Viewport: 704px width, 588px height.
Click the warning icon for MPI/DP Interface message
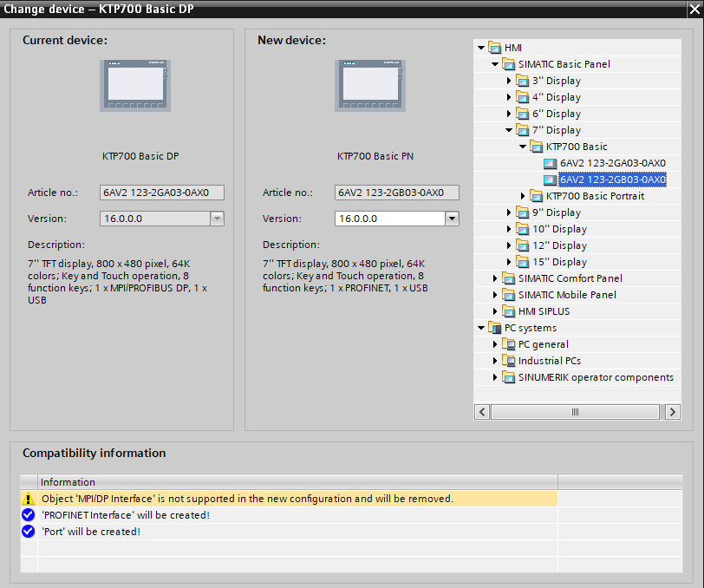[29, 499]
